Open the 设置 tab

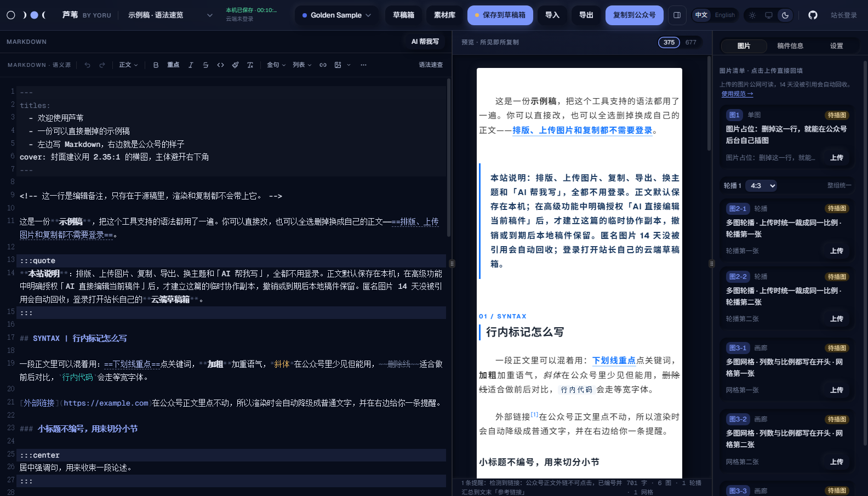tap(836, 46)
